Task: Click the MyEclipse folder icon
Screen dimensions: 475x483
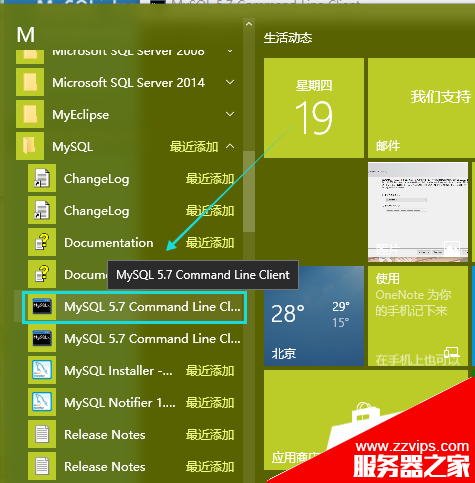Action: pos(30,114)
